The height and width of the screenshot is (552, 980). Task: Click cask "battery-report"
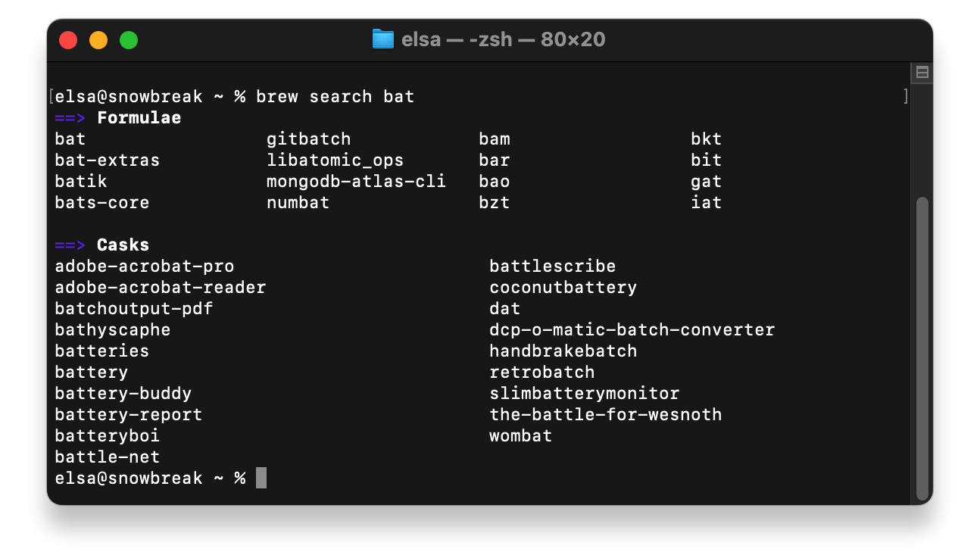tap(129, 415)
